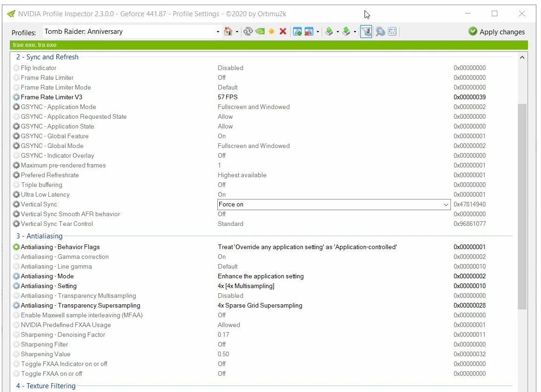Click gear icon beside Prefered Refreshrate

click(x=16, y=175)
